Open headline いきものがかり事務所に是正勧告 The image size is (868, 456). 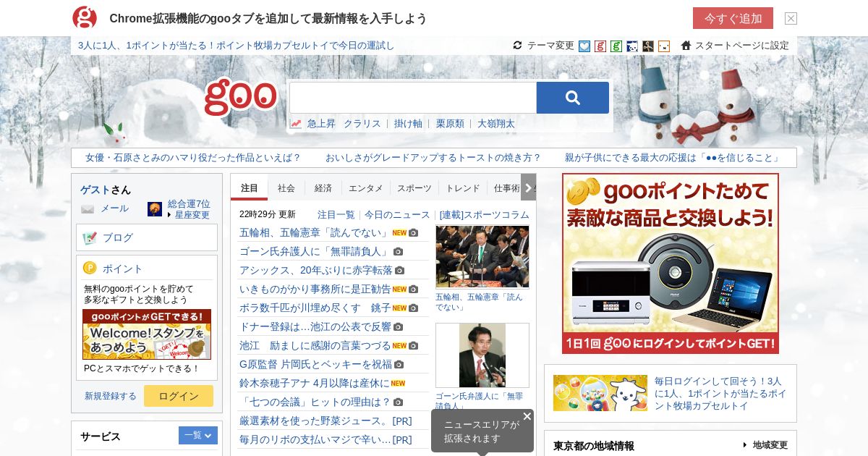(x=315, y=289)
